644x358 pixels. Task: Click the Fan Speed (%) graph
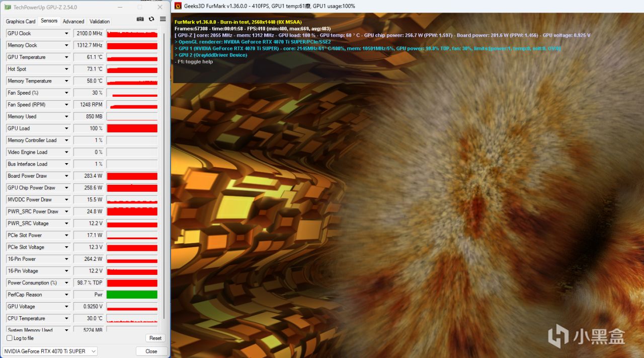pyautogui.click(x=132, y=93)
